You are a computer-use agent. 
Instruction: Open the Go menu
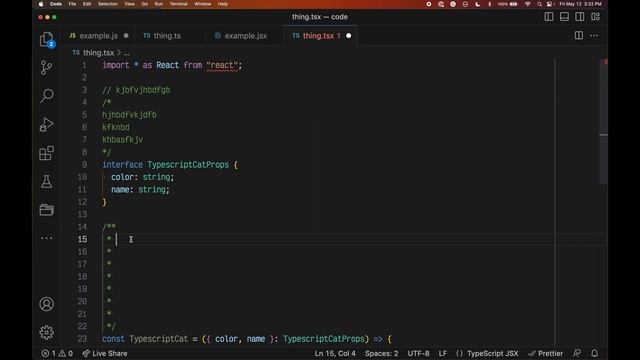pyautogui.click(x=144, y=4)
